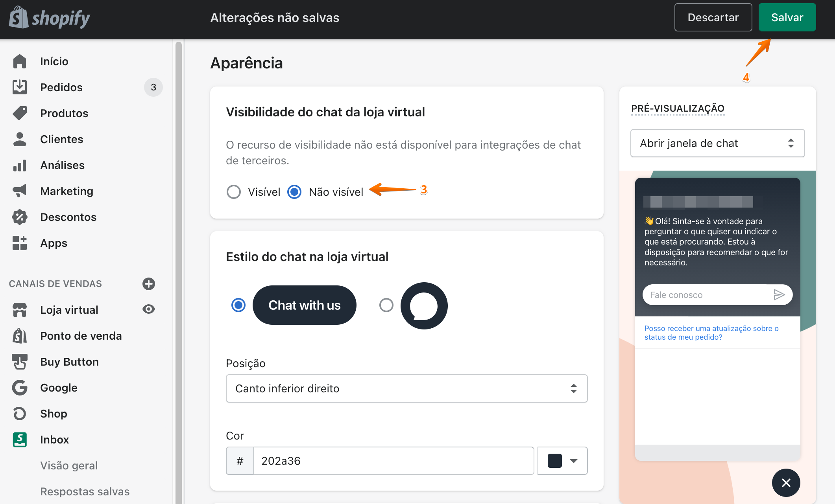Viewport: 835px width, 504px height.
Task: Open Respostas salvas in the sidebar
Action: (85, 491)
